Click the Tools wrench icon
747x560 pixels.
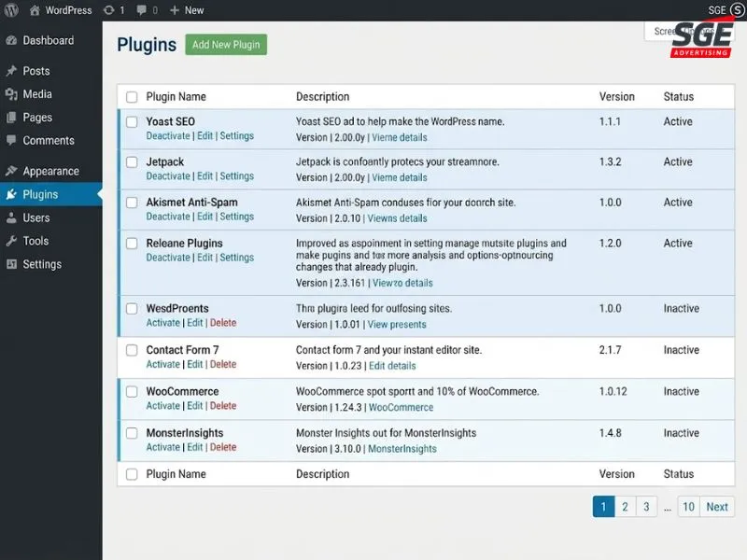[11, 241]
